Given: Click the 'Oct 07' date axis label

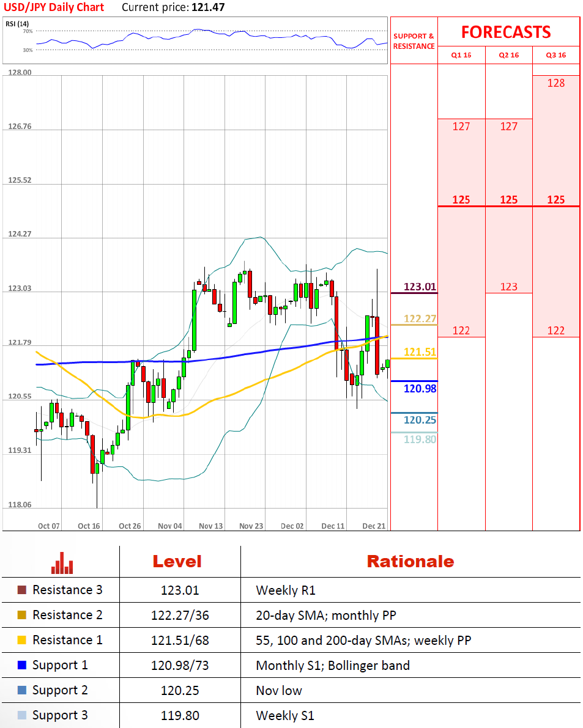Looking at the screenshot, I should 49,526.
